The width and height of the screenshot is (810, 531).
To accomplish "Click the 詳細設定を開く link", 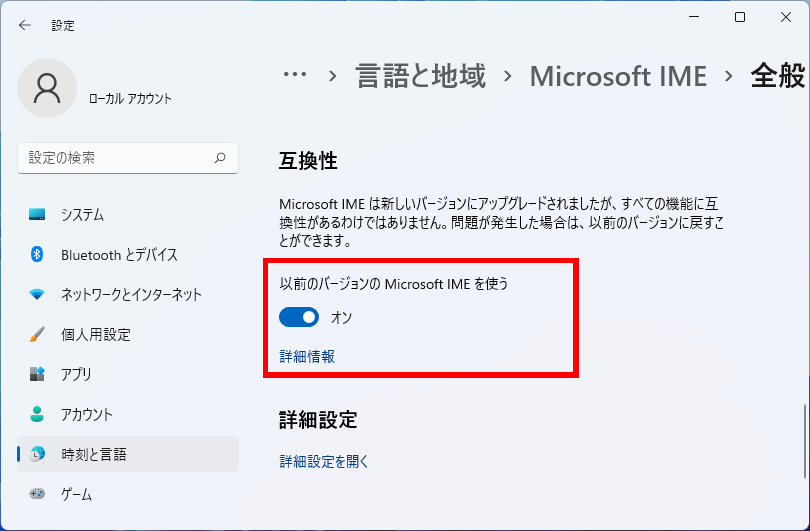I will pyautogui.click(x=324, y=461).
